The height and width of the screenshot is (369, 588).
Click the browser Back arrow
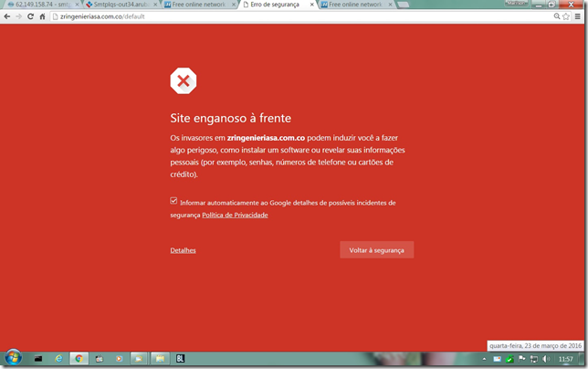pos(8,16)
